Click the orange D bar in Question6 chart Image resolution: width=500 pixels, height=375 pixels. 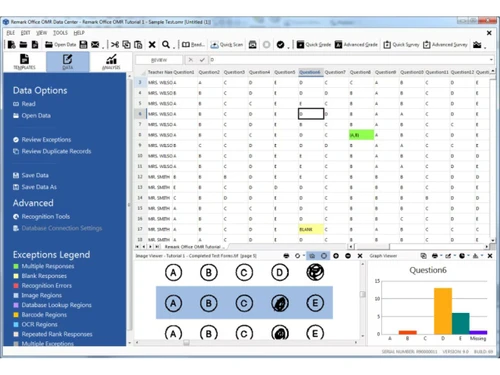tap(443, 311)
